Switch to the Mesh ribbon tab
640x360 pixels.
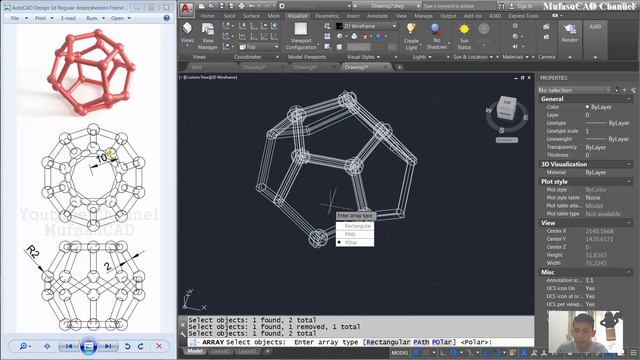273,16
